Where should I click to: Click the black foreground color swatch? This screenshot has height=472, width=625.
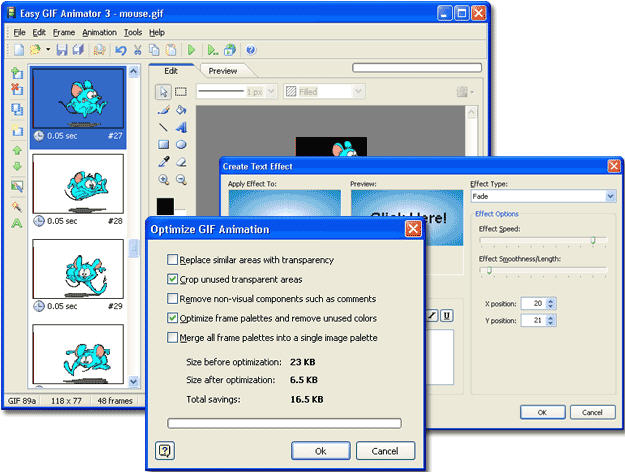point(165,206)
